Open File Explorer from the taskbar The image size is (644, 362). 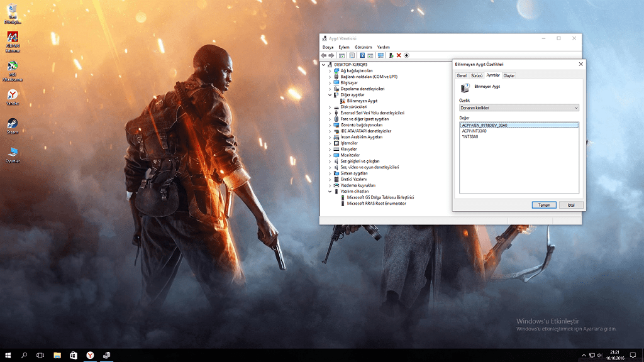[57, 355]
